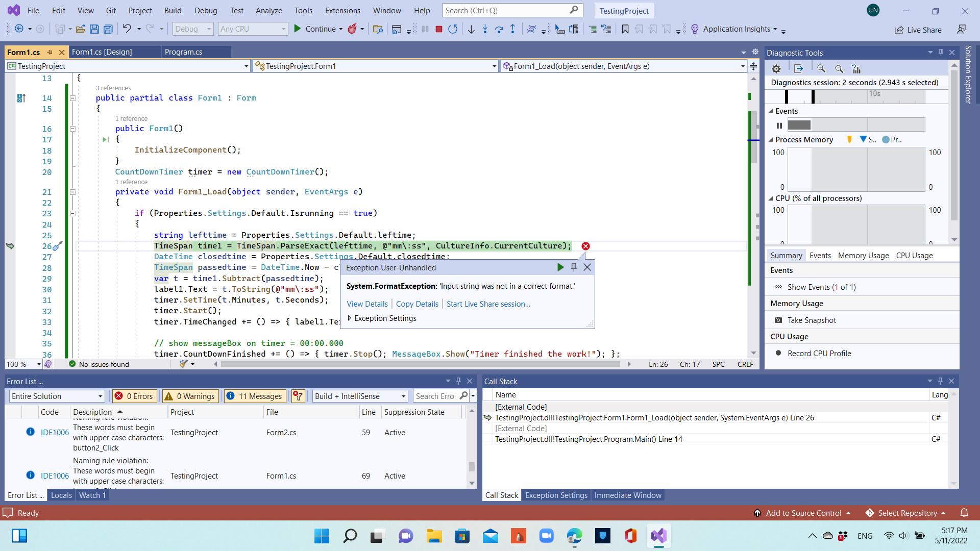
Task: Click the Send Feedback icon
Action: (x=962, y=30)
